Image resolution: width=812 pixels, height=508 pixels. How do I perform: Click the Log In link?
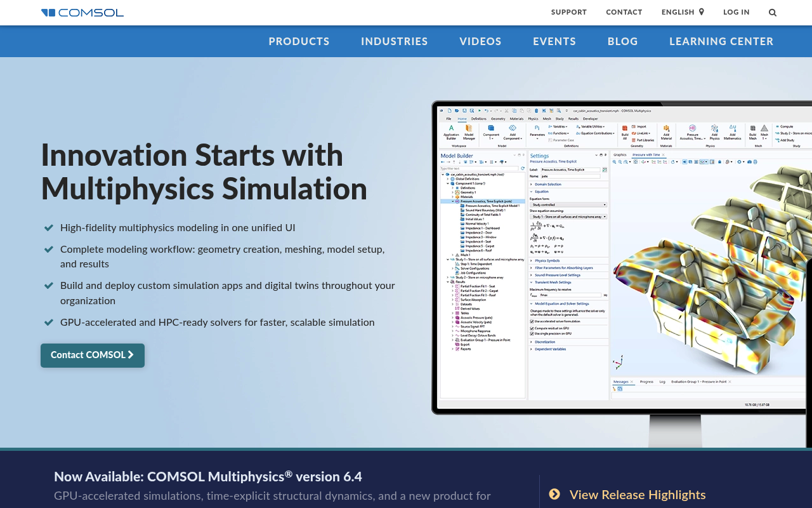click(737, 12)
